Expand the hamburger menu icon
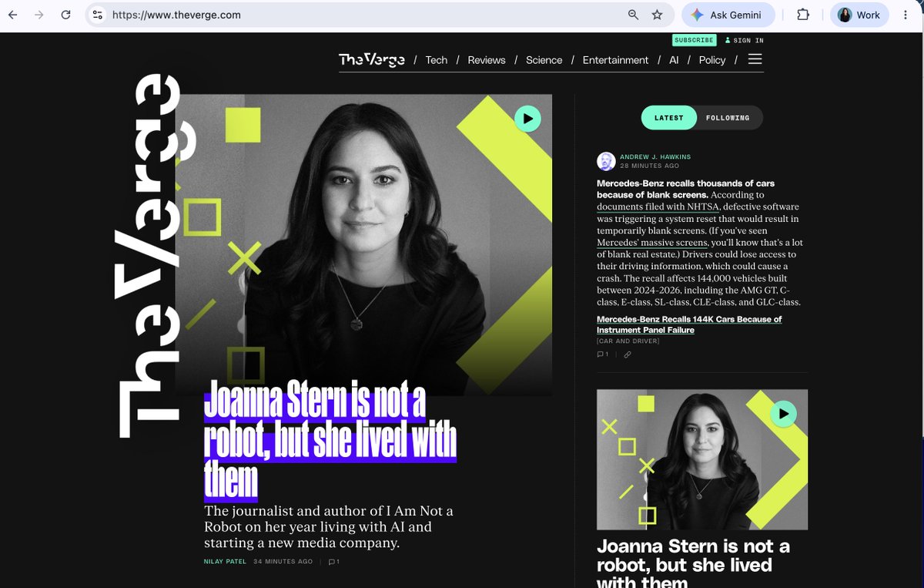This screenshot has width=924, height=588. point(755,59)
